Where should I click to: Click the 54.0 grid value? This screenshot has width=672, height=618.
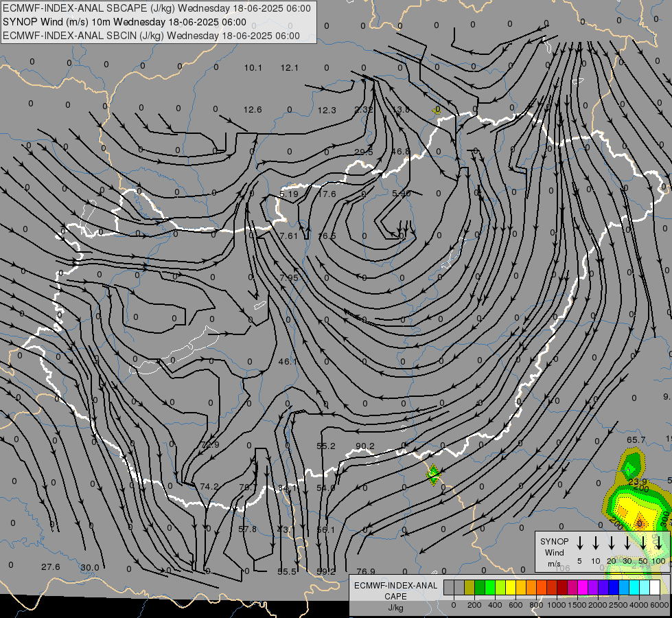326,488
